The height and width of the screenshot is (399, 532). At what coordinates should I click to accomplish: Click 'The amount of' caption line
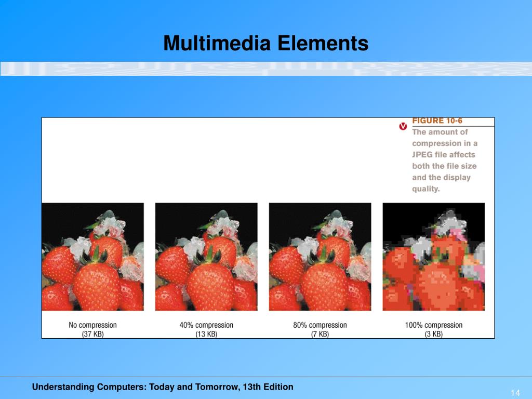tap(440, 131)
